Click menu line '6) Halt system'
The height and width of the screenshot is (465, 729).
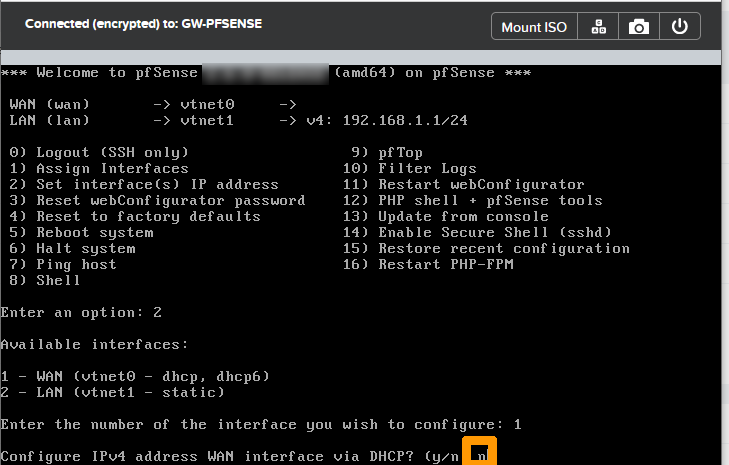[x=73, y=248]
